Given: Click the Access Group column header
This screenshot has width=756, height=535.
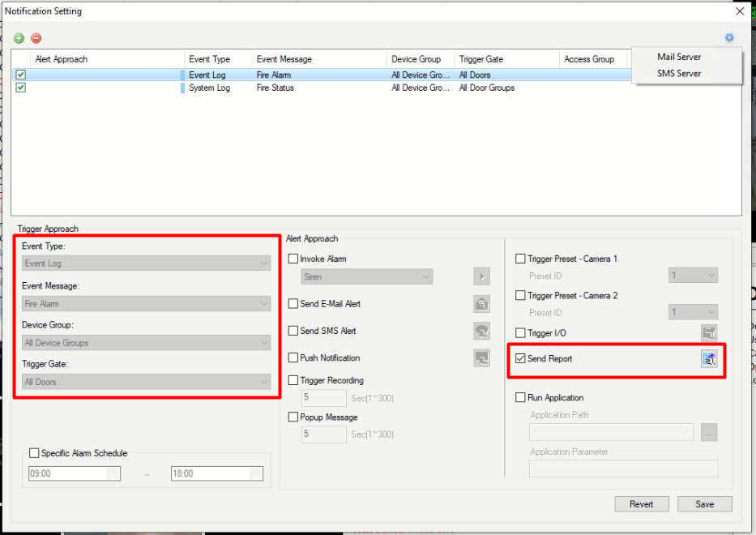Looking at the screenshot, I should click(593, 59).
